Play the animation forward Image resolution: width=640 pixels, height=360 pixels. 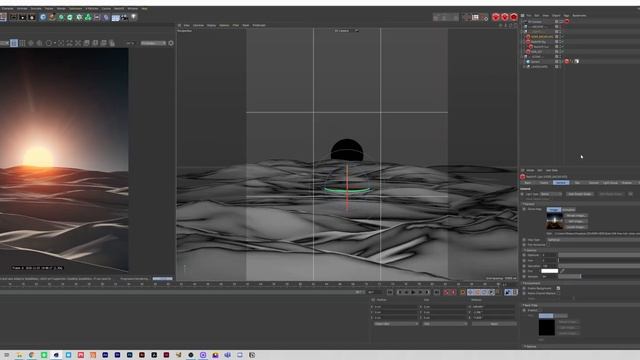413,292
